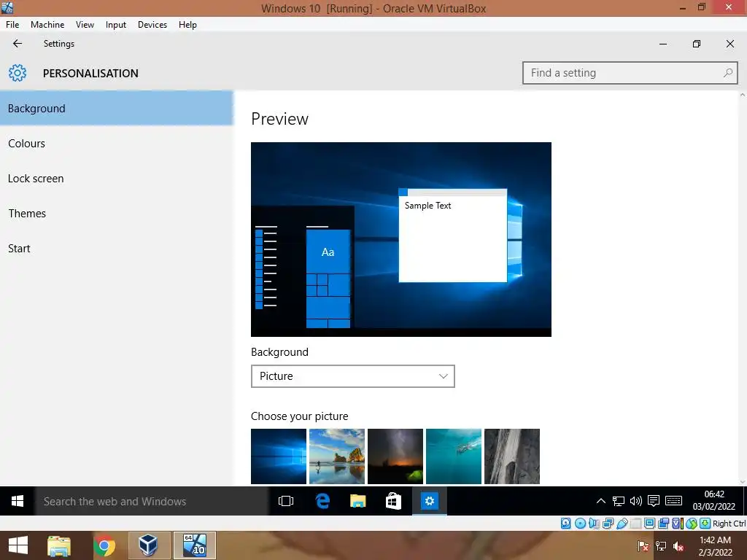Click VirtualBox mouse integration indicator

pos(692,524)
